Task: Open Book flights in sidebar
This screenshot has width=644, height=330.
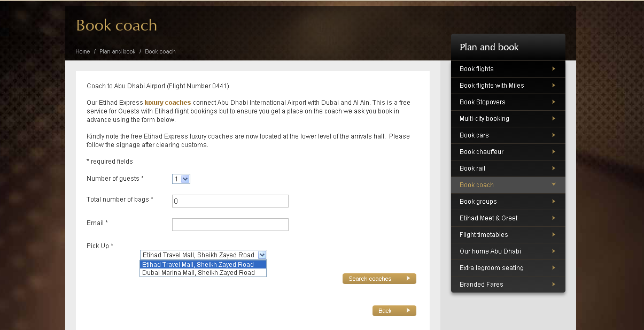Action: (508, 69)
